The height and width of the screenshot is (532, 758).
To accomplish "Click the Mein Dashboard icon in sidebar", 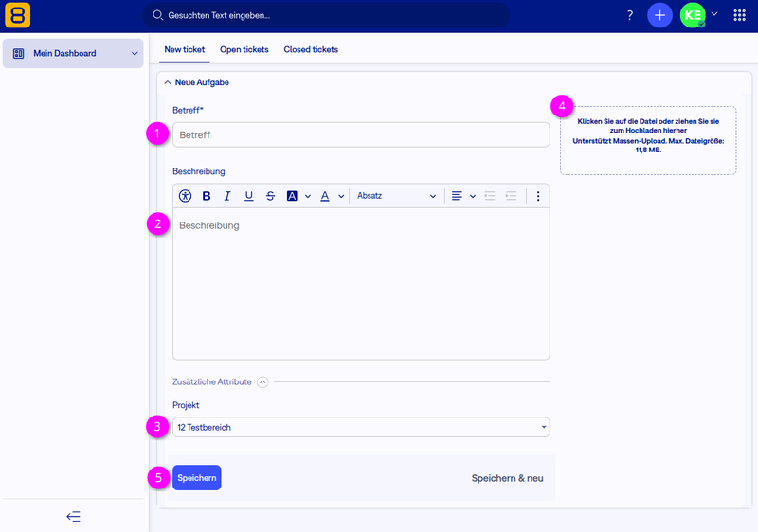I will click(18, 54).
